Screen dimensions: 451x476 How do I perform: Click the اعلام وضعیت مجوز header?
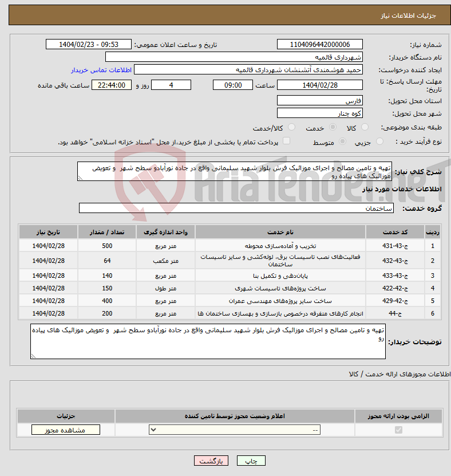pos(235,416)
